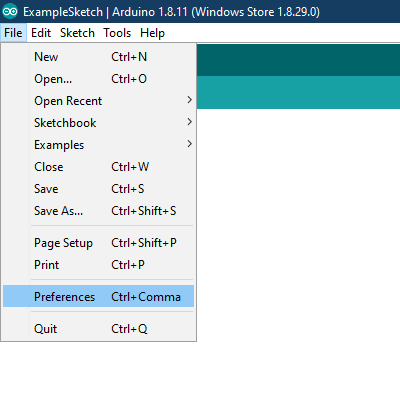Choose Close from the File menu

pyautogui.click(x=98, y=167)
